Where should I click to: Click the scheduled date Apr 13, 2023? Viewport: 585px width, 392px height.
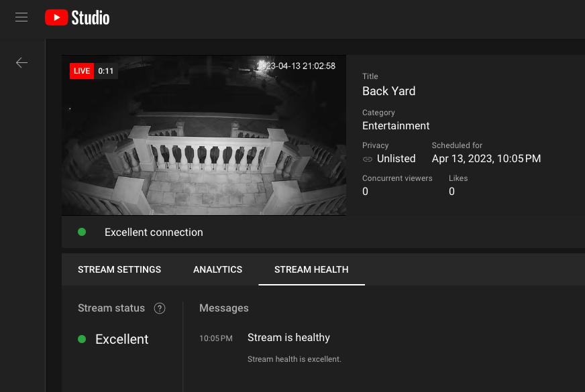click(x=486, y=159)
